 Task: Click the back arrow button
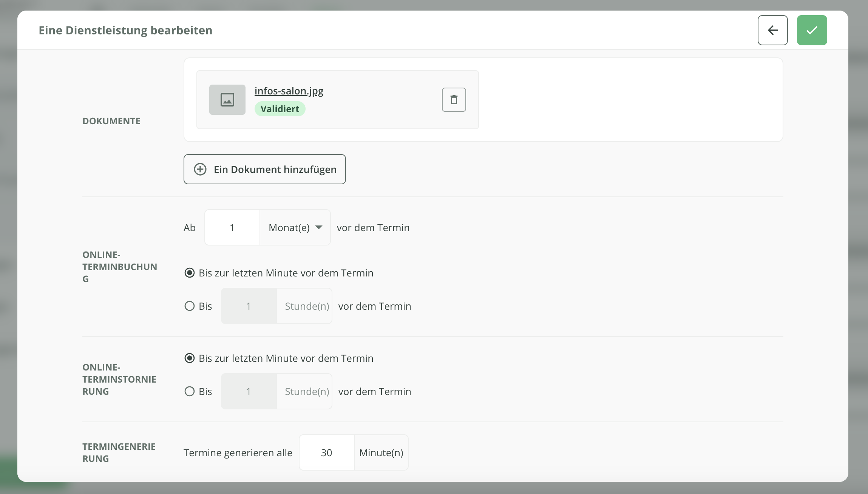772,30
